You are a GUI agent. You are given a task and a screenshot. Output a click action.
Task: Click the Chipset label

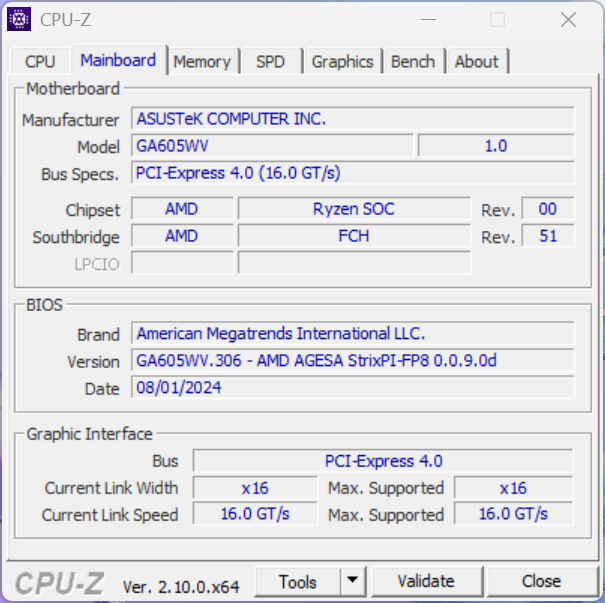[93, 210]
